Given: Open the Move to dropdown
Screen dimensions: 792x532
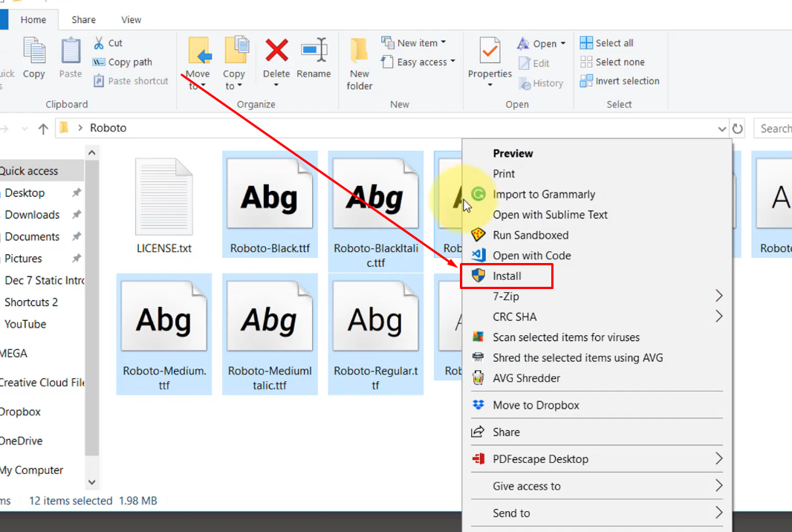Looking at the screenshot, I should (x=203, y=86).
